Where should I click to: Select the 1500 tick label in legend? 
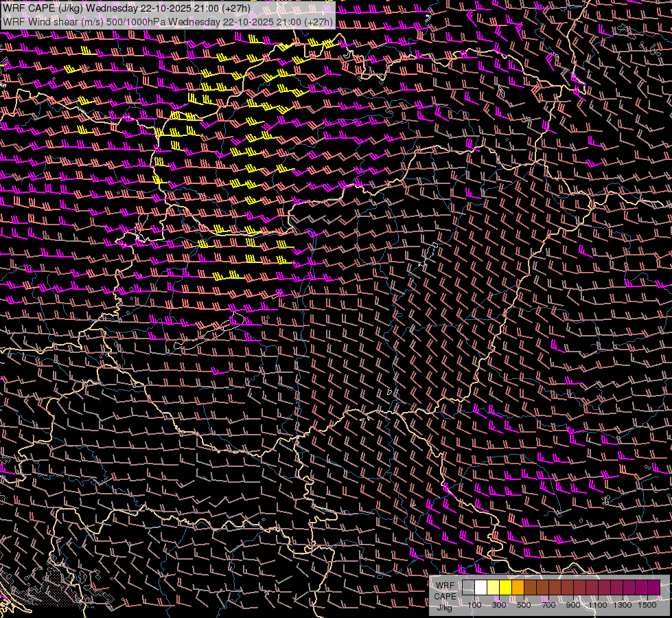pyautogui.click(x=648, y=605)
